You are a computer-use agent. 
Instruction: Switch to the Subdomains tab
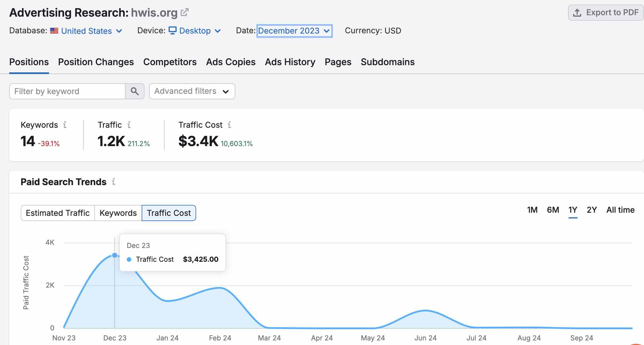click(x=387, y=62)
